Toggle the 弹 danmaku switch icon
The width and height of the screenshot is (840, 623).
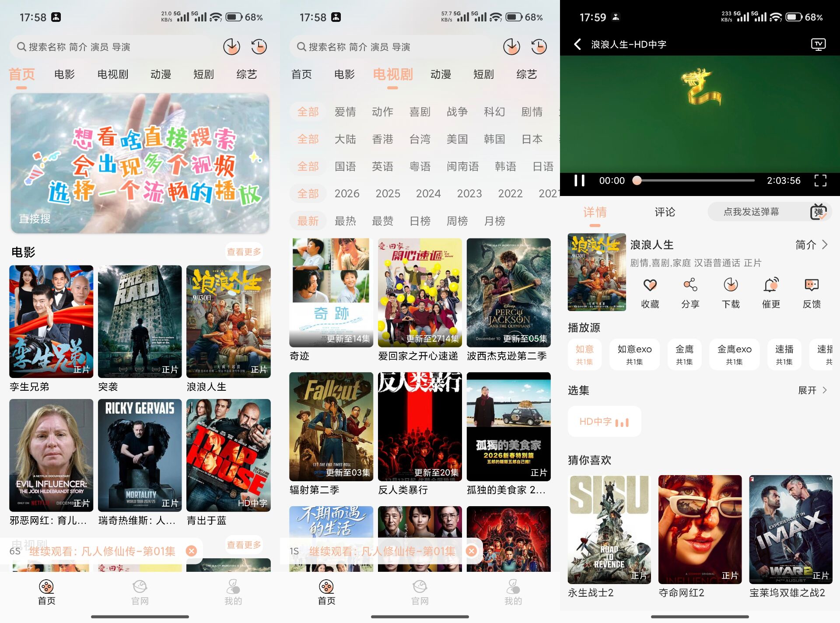pos(818,212)
